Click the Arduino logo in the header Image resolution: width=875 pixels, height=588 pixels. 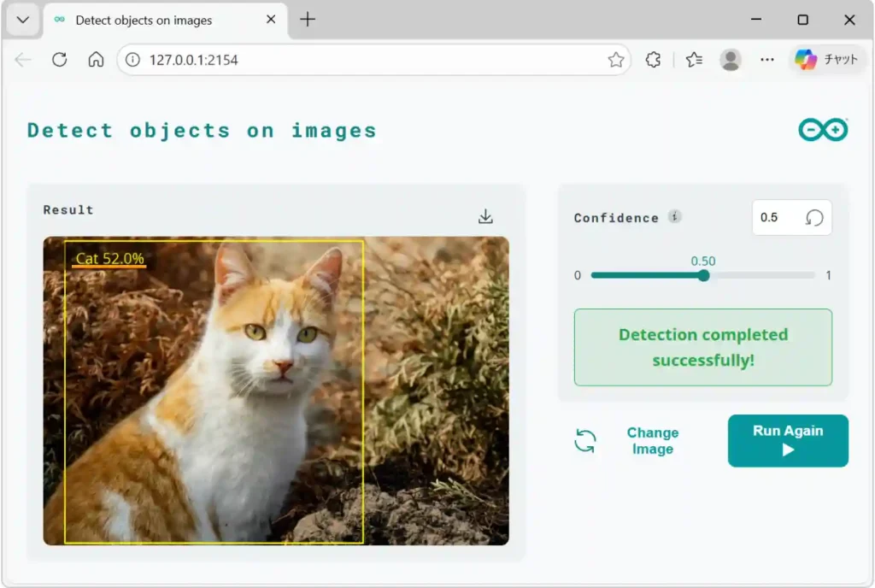823,129
